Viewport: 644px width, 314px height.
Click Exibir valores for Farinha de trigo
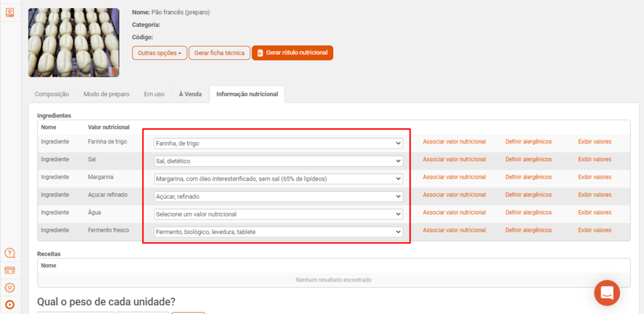(595, 142)
